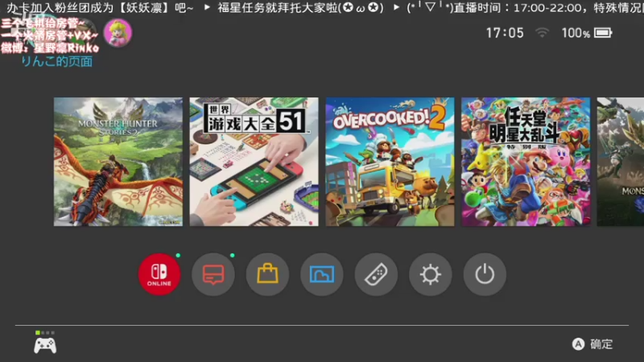Open the Controllers icon
The image size is (644, 362).
coord(376,274)
